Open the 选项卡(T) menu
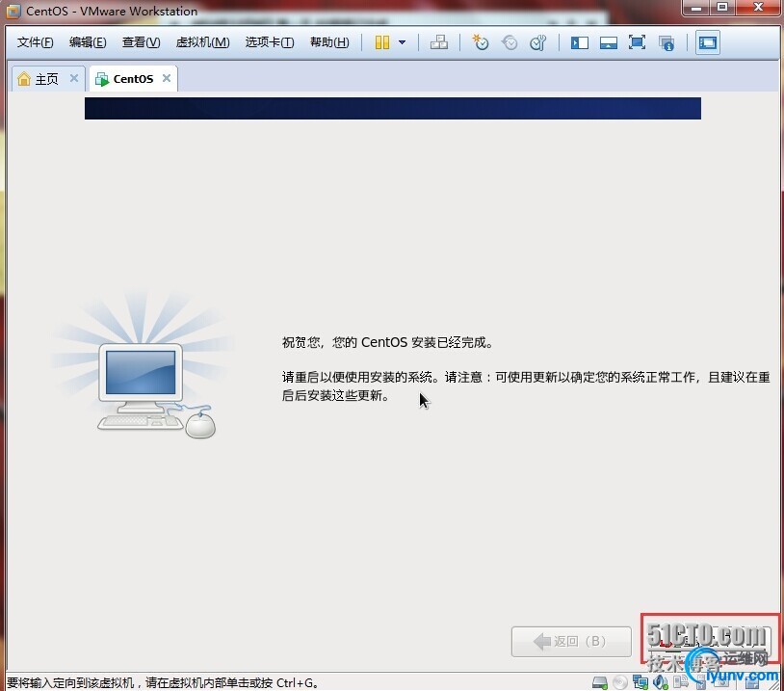Viewport: 784px width, 691px height. (x=270, y=42)
